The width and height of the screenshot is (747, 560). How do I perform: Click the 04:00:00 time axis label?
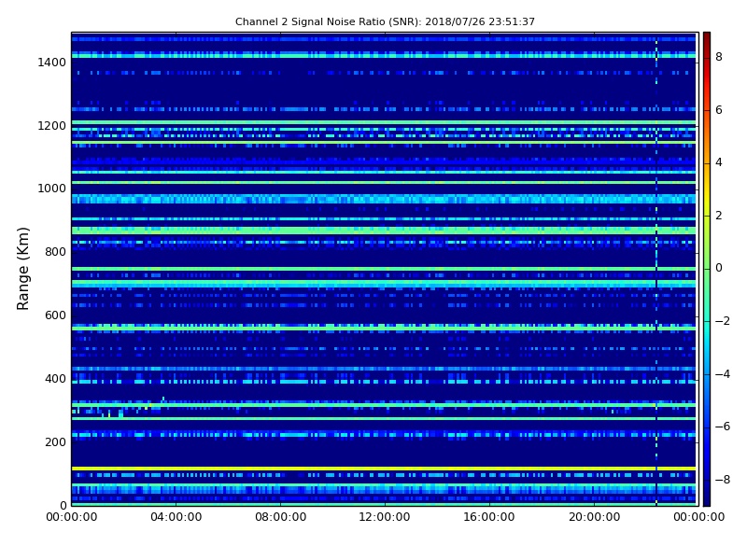[176, 517]
